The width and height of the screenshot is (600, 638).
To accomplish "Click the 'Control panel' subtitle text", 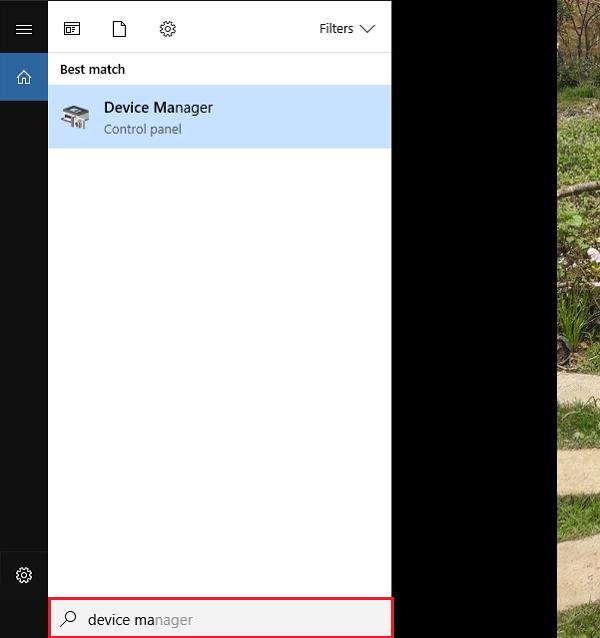I will click(143, 129).
